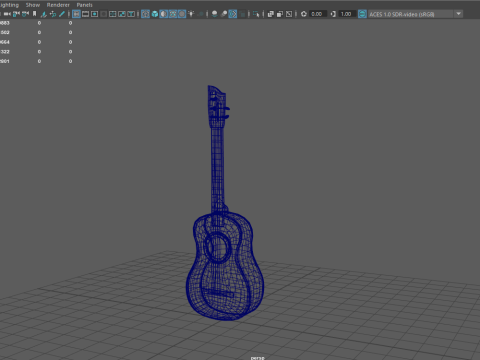Click the heads-up display value 502
Image resolution: width=480 pixels, height=360 pixels.
point(5,32)
